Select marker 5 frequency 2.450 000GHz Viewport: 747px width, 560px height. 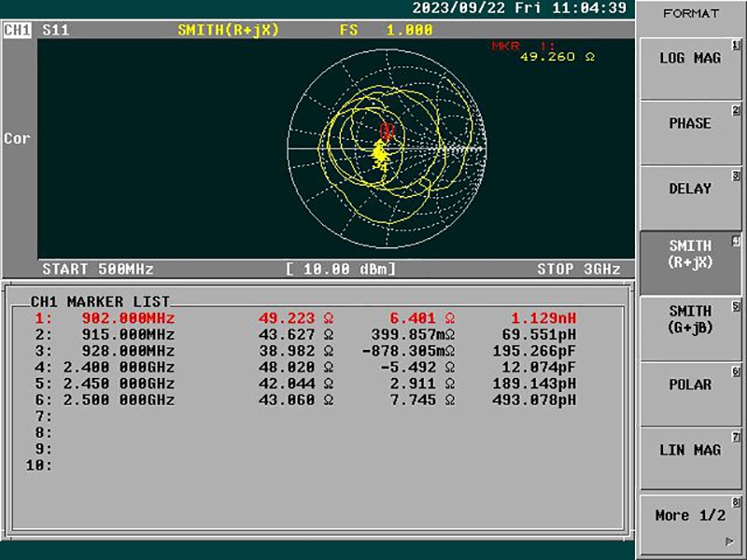(x=120, y=384)
